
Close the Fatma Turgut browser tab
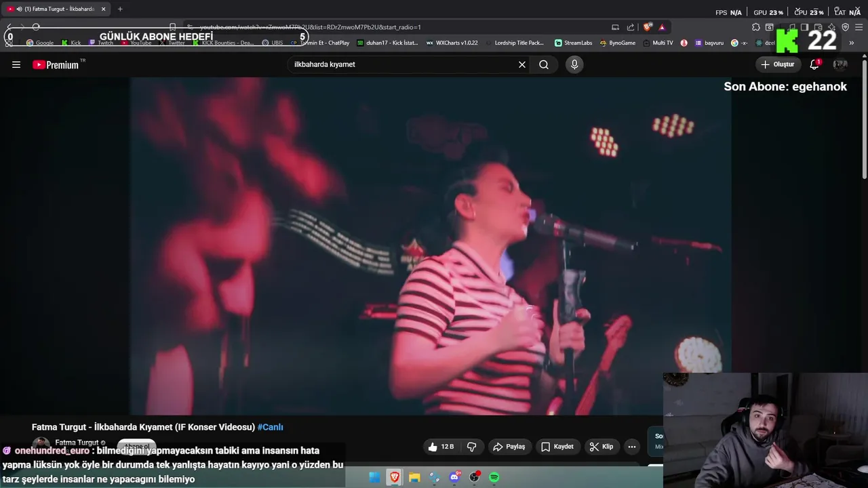[104, 9]
